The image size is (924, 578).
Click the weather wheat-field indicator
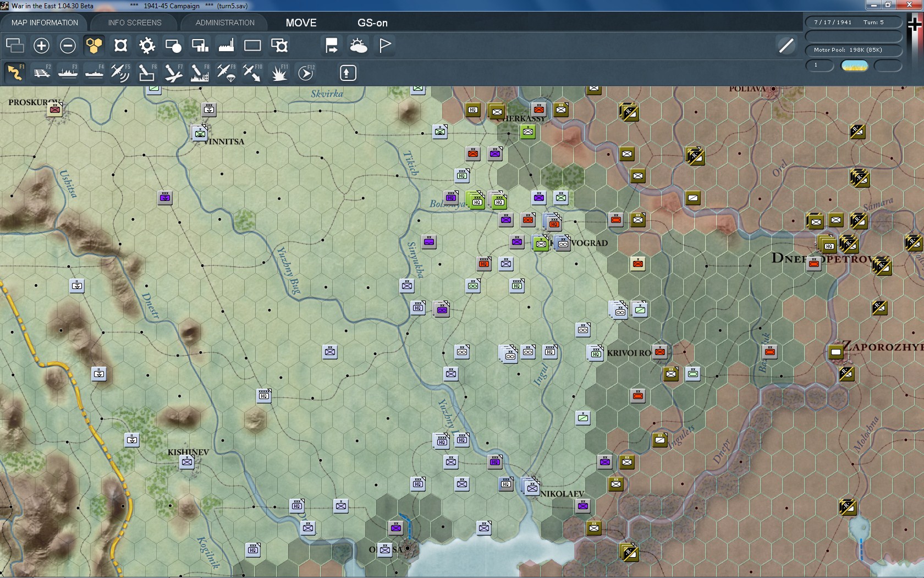(855, 66)
